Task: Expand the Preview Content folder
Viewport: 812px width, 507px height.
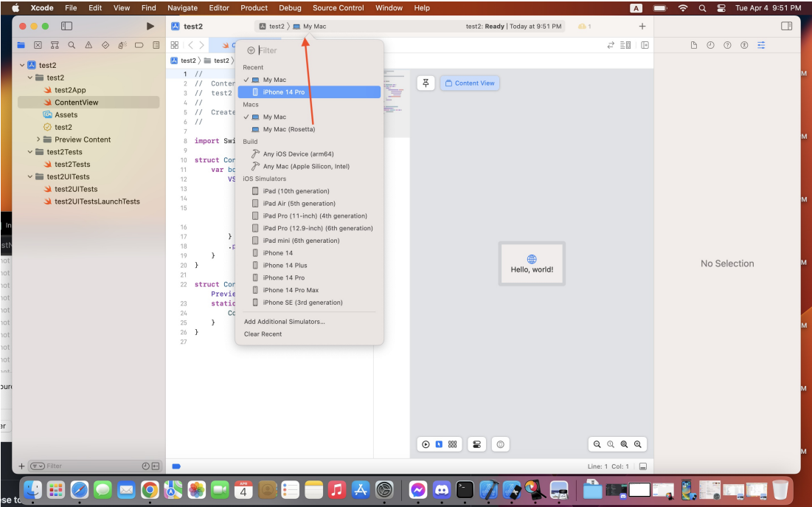Action: 38,139
